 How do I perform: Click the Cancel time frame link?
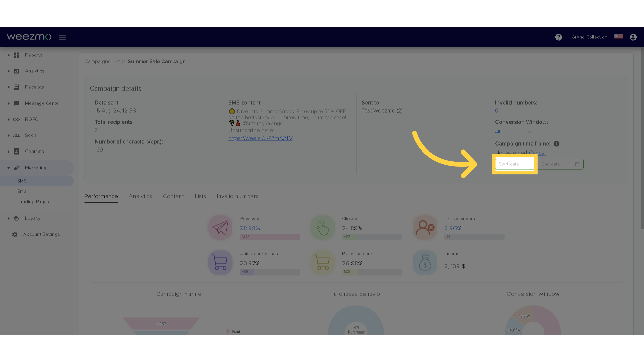pos(537,153)
